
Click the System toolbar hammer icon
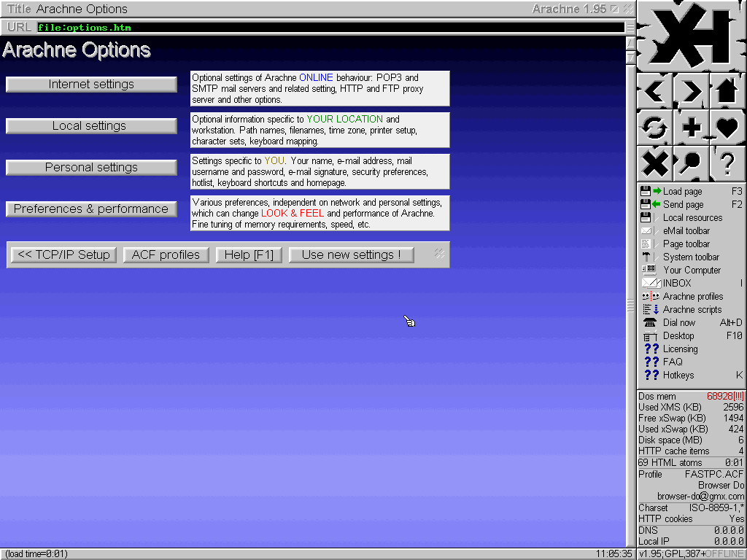(x=646, y=257)
